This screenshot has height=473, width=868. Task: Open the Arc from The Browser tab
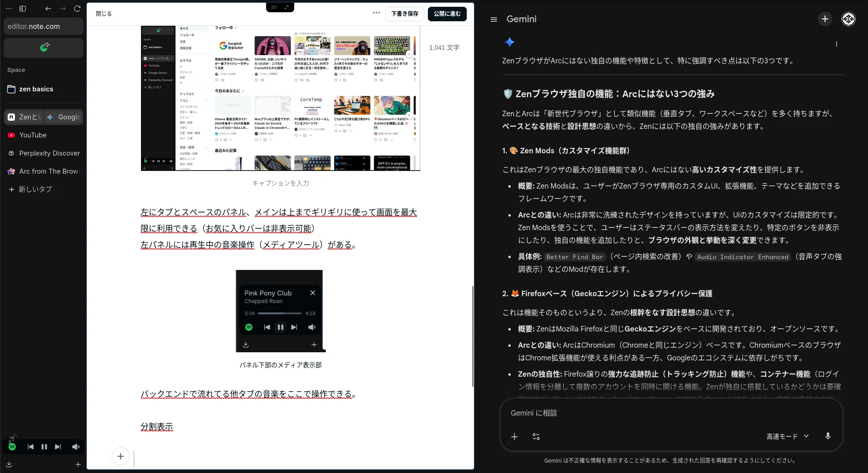43,171
